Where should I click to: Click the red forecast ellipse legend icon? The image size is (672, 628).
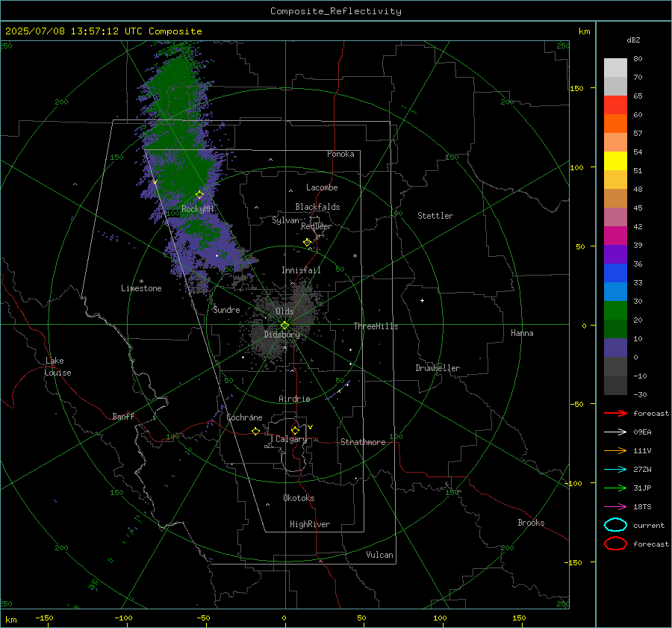point(615,544)
